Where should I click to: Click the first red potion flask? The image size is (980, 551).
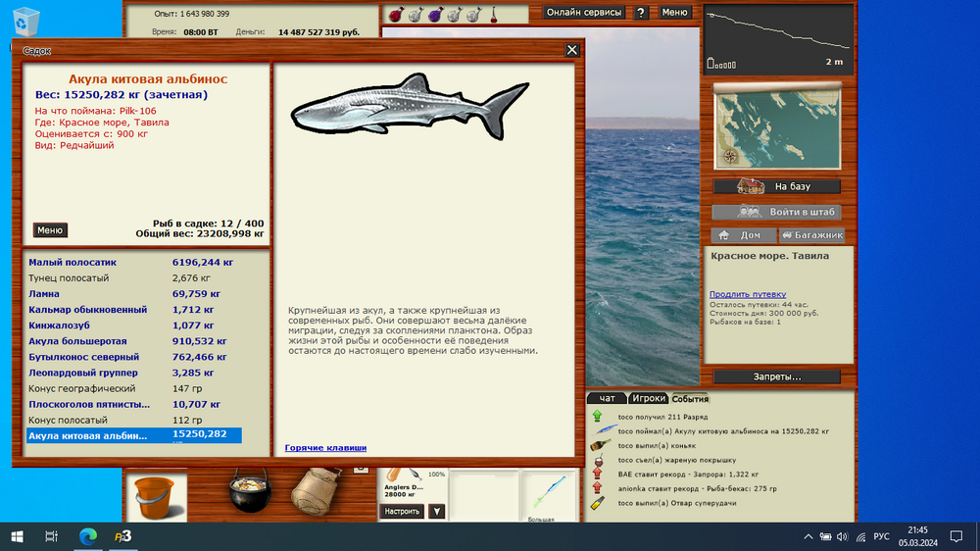396,14
